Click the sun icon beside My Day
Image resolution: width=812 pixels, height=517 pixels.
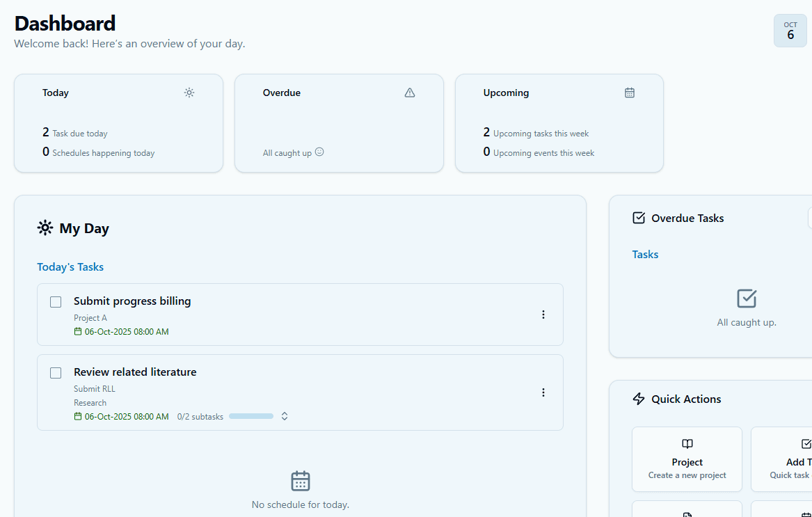point(45,228)
